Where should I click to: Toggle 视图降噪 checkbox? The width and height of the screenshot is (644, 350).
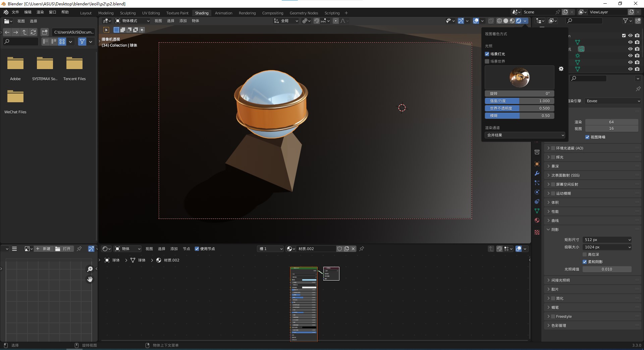tap(587, 137)
